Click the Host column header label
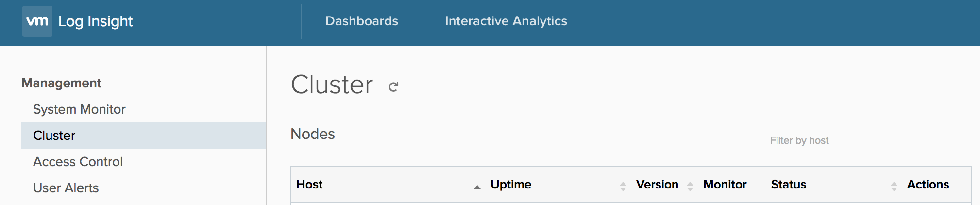Image resolution: width=980 pixels, height=205 pixels. (309, 185)
